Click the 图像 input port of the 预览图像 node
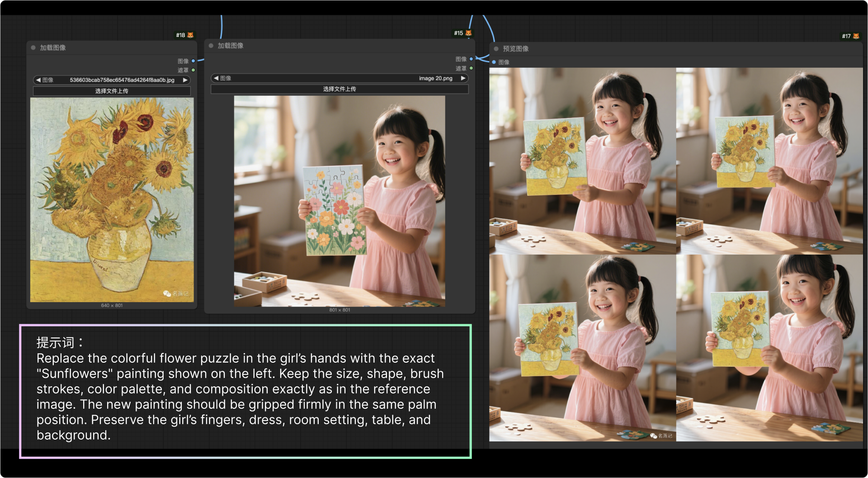The height and width of the screenshot is (478, 868). tap(494, 62)
